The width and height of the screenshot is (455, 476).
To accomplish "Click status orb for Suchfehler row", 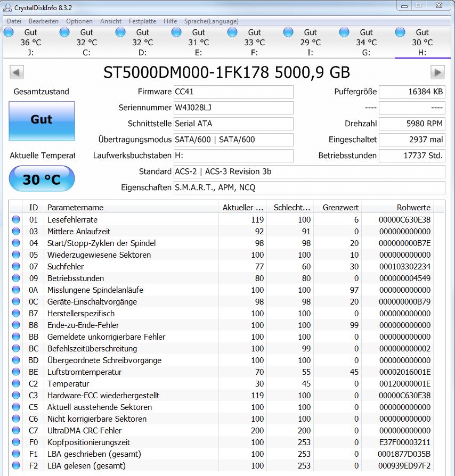I will tap(16, 266).
